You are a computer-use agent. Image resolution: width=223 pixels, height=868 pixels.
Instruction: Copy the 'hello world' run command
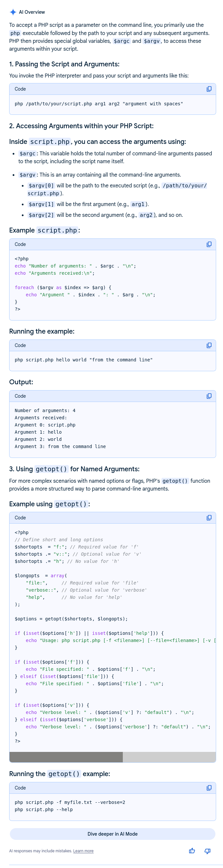(x=209, y=345)
